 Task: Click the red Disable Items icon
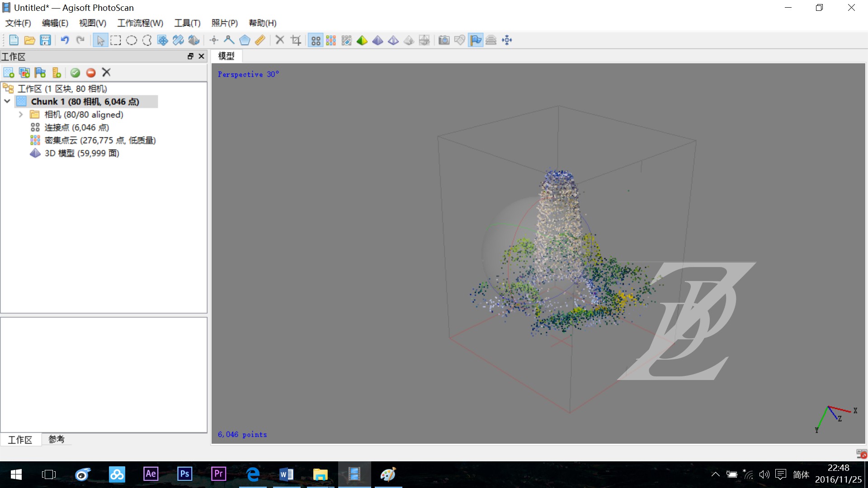[x=91, y=73]
